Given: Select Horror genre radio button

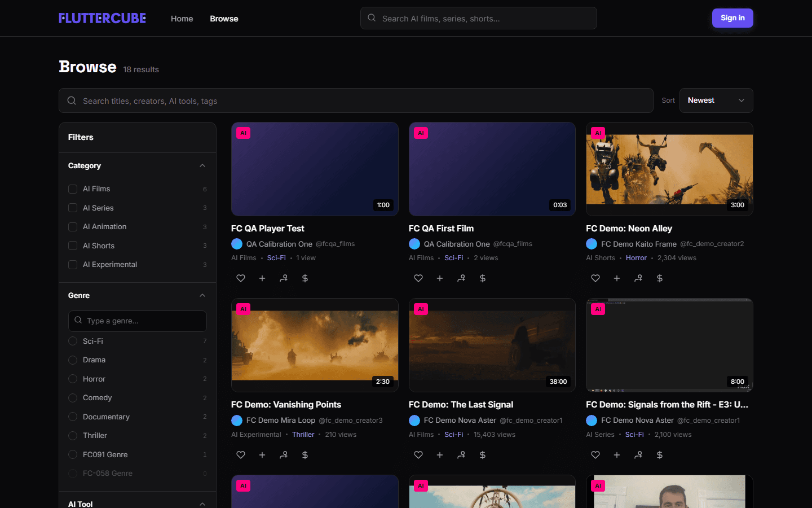Looking at the screenshot, I should (x=73, y=379).
